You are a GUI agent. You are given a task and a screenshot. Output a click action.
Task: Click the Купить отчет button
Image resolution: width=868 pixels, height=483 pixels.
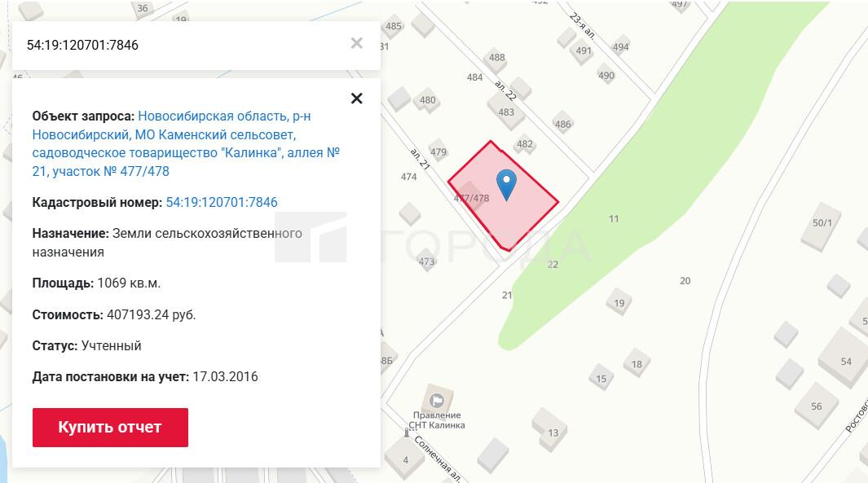point(110,427)
